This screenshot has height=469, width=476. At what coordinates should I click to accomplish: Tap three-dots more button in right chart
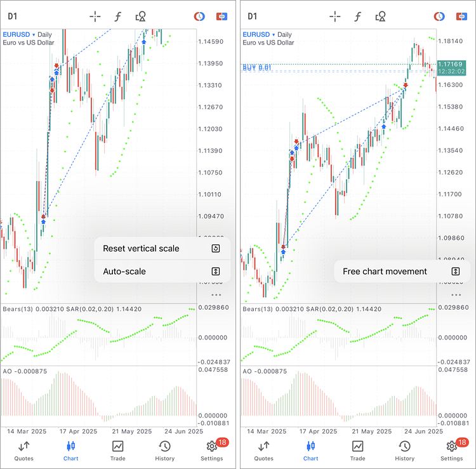(455, 295)
